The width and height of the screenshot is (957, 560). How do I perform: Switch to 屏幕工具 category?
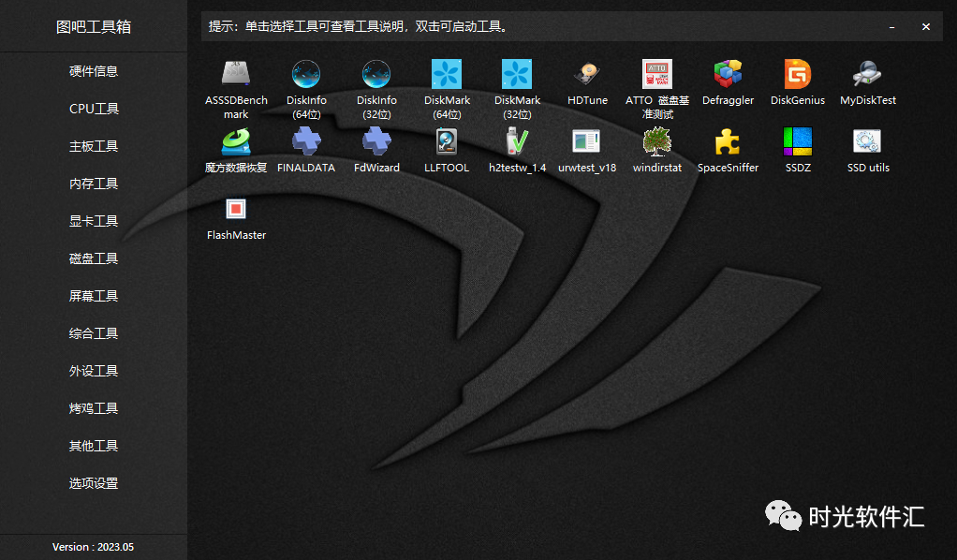click(x=94, y=296)
